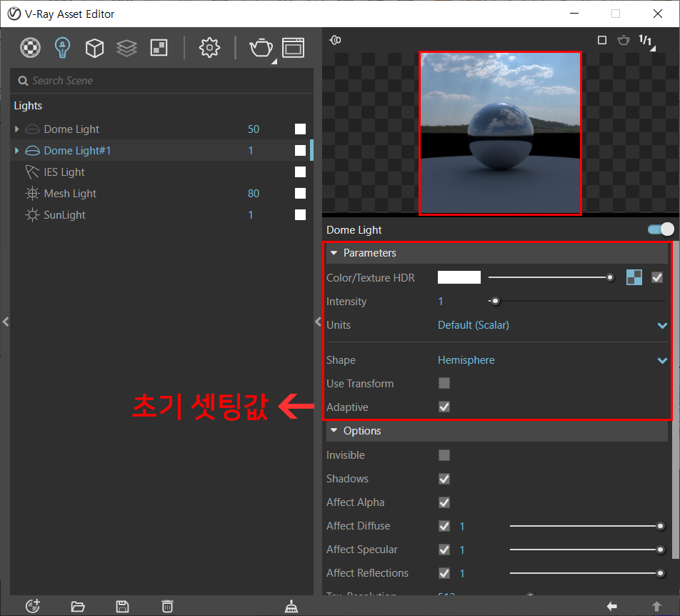
Task: Click the Affect Specular slider
Action: click(x=586, y=550)
